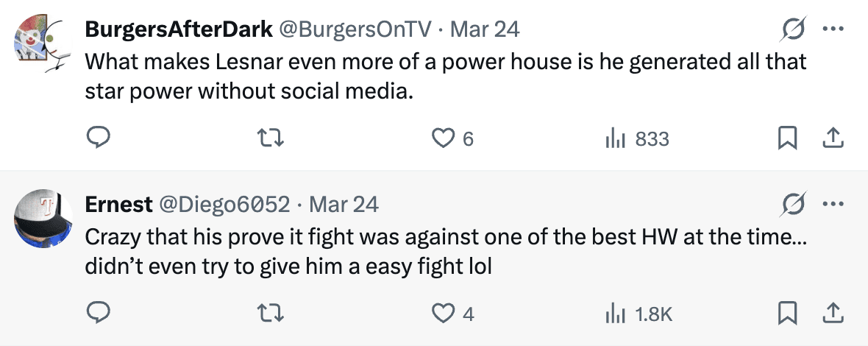This screenshot has height=346, width=868.
Task: Like the tweet with 6 likes
Action: pyautogui.click(x=443, y=138)
